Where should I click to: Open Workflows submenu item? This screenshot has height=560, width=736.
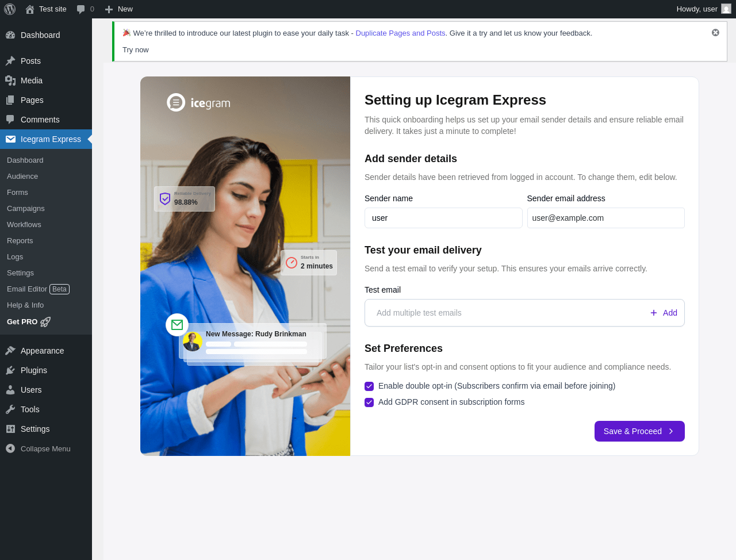24,225
